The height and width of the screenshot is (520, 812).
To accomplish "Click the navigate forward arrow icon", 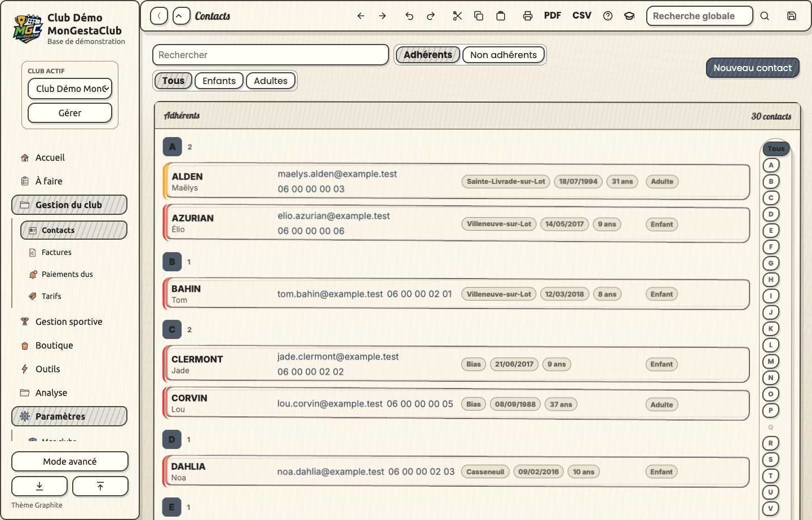I will point(382,16).
